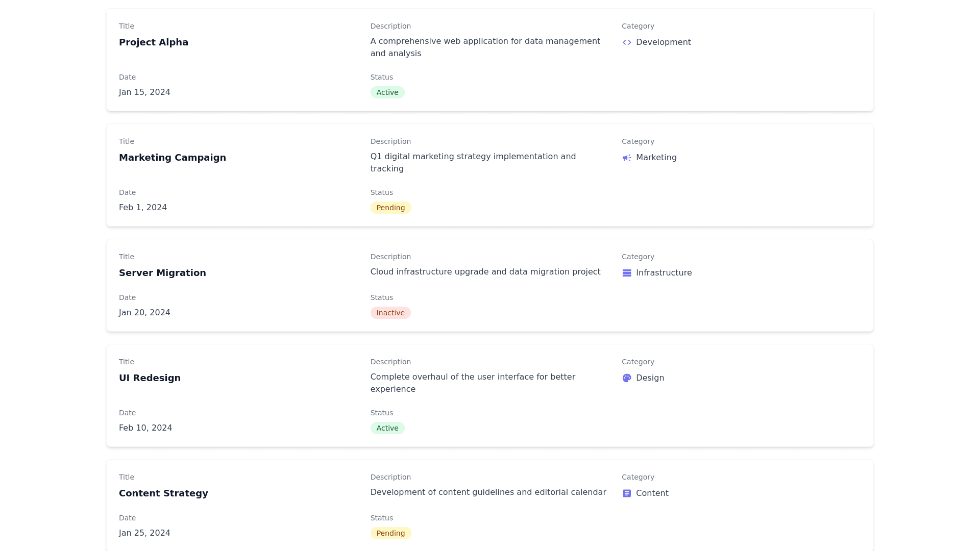Click the Infrastructure category label

[664, 273]
